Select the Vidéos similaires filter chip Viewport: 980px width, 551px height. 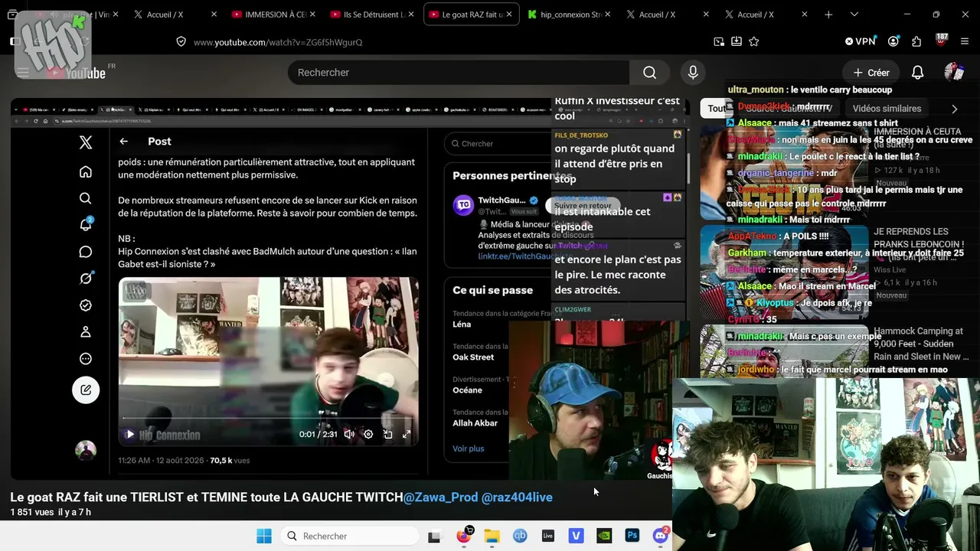pos(887,109)
